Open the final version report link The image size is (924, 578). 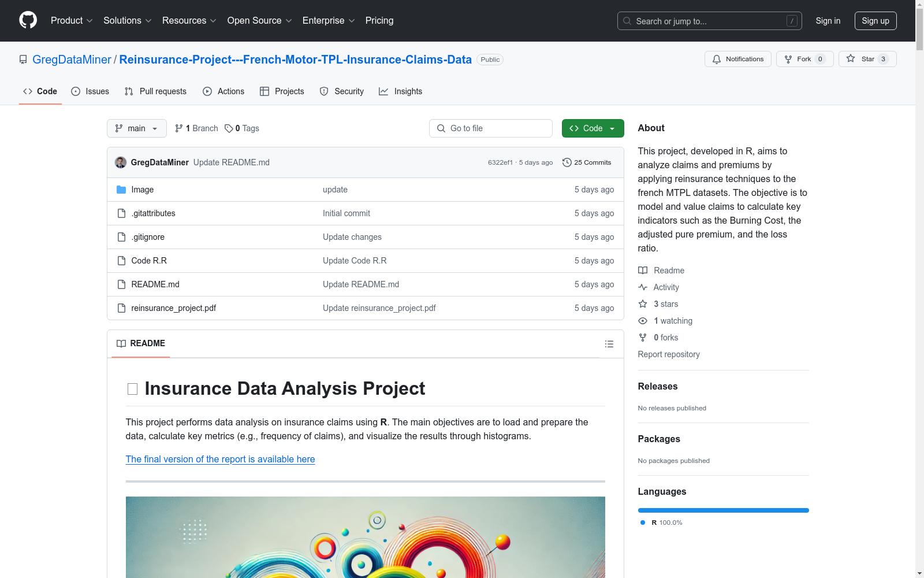pos(221,459)
